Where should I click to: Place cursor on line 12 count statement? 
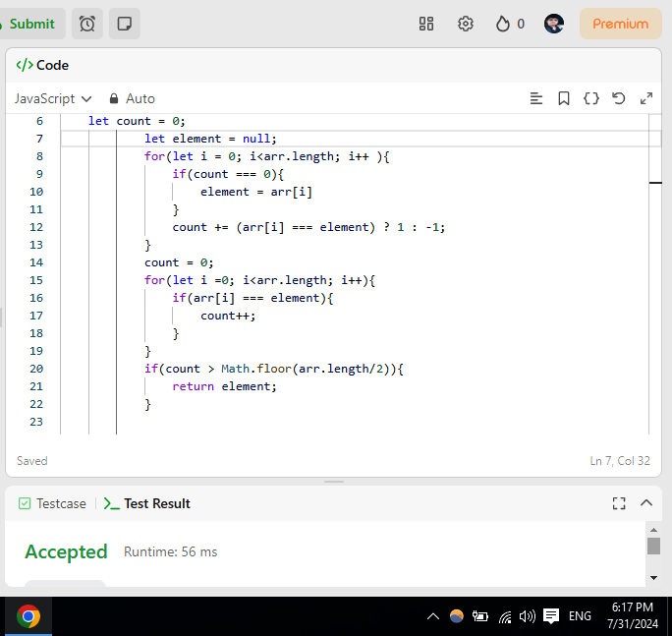click(x=308, y=227)
